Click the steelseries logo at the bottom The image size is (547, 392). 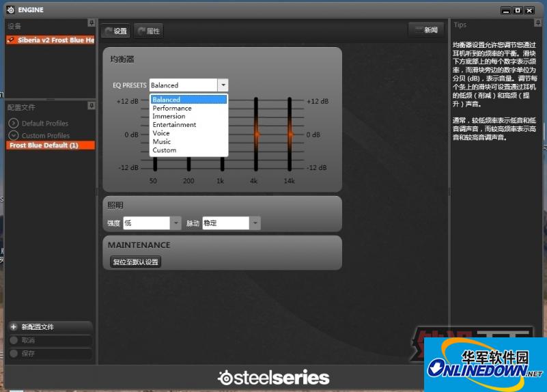273,378
